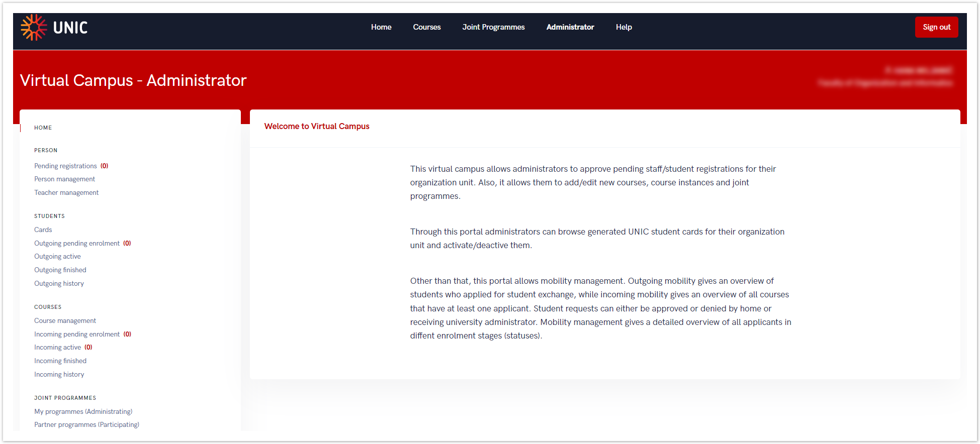The width and height of the screenshot is (980, 444).
Task: Browse student Cards link
Action: click(x=43, y=230)
